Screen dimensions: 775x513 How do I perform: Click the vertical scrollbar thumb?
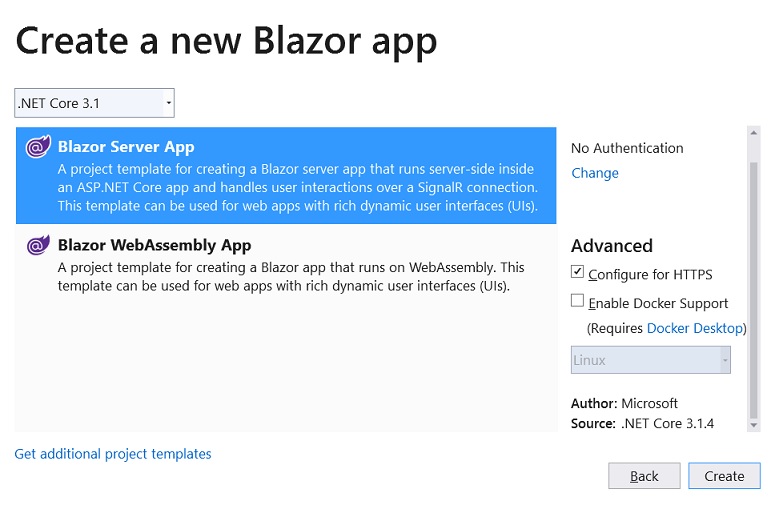[754, 290]
